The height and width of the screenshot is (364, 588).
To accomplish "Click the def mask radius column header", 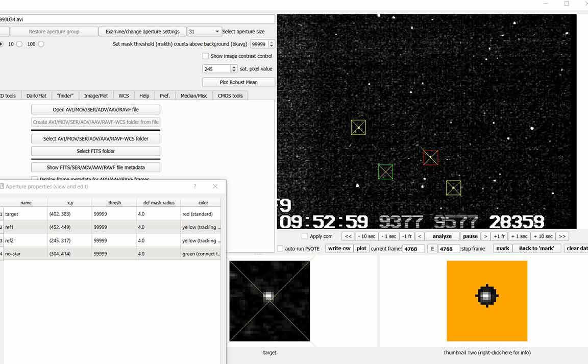I will pos(159,203).
